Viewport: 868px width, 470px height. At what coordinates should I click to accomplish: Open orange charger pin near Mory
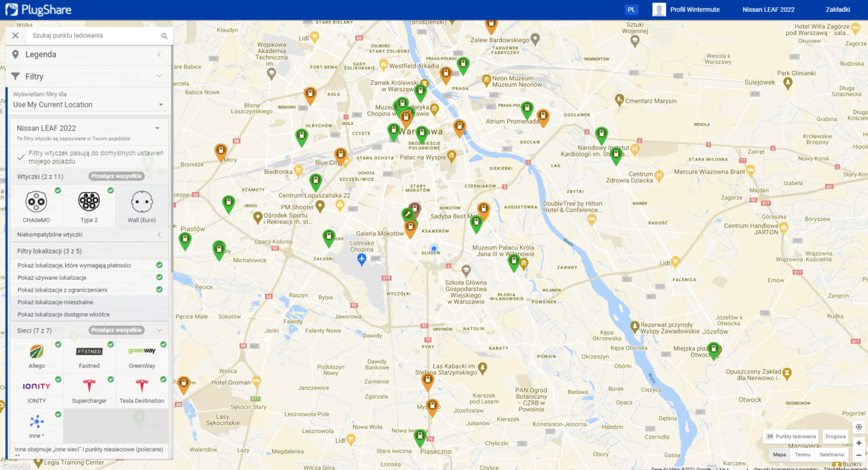pyautogui.click(x=221, y=152)
